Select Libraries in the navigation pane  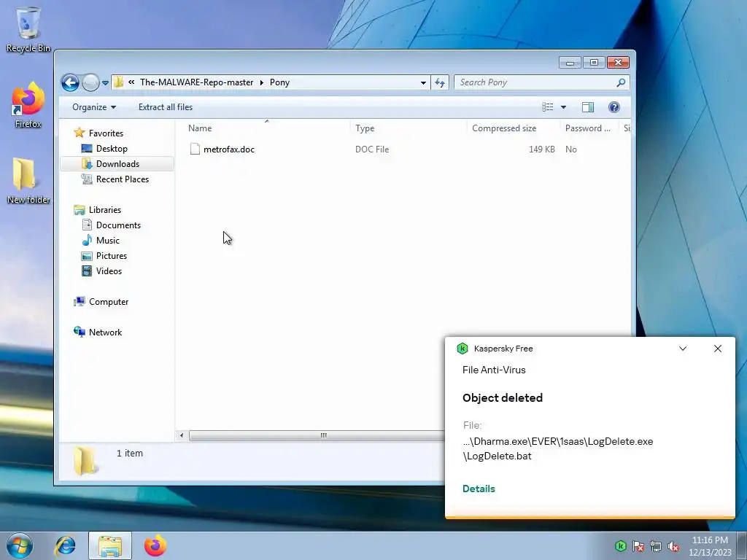tap(105, 210)
